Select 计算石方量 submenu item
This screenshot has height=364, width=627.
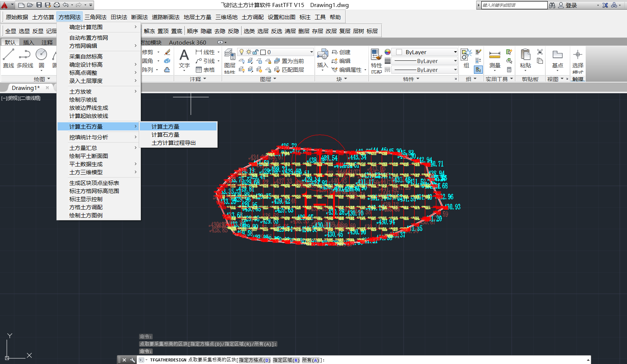[x=178, y=134]
